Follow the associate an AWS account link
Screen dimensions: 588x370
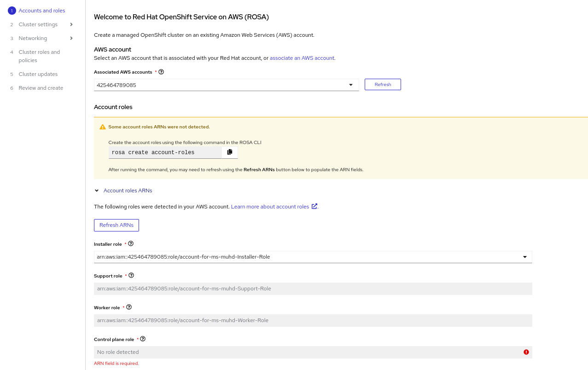(x=302, y=58)
